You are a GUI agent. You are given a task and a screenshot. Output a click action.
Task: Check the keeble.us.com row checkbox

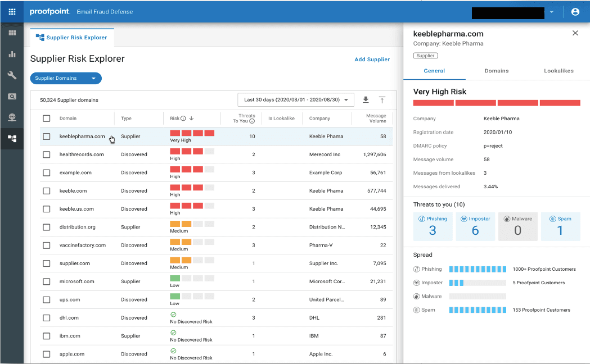click(x=46, y=209)
